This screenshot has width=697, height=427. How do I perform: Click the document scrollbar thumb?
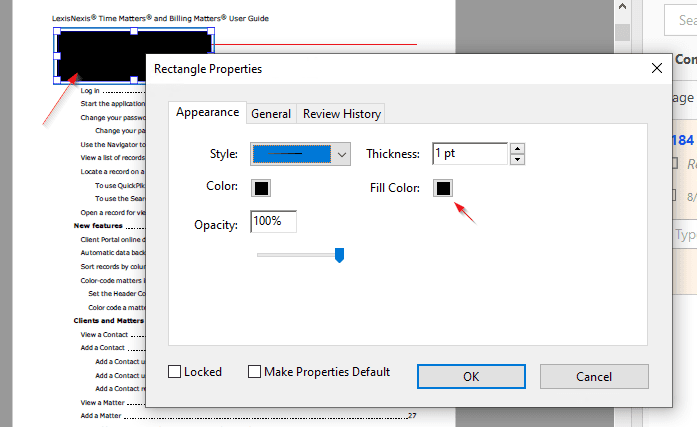click(622, 32)
